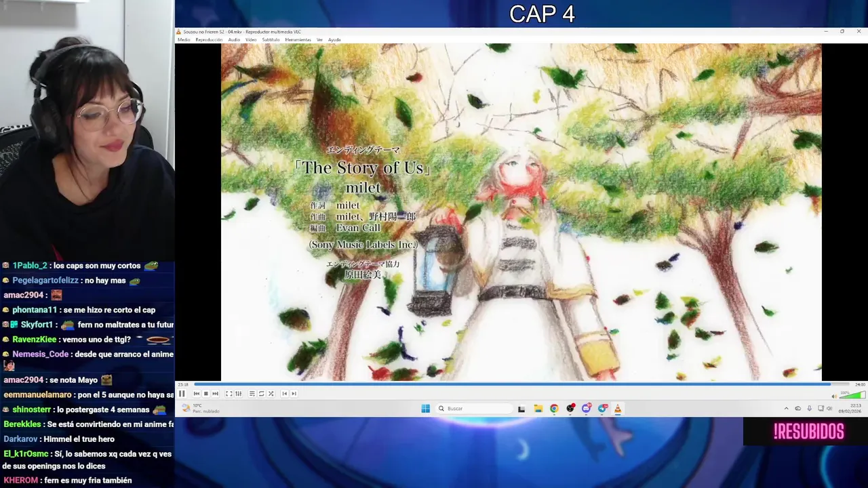Open the weather widget showing 10°C

(x=201, y=408)
